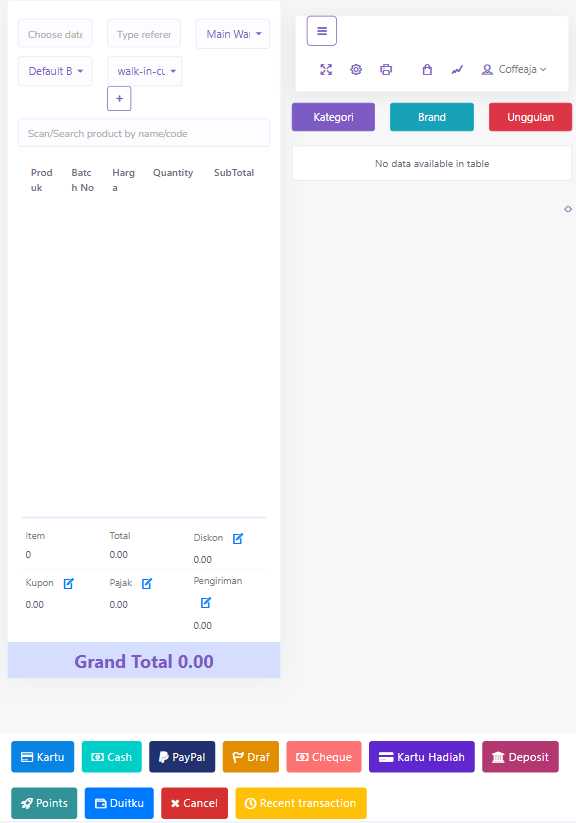Edit Pengiriman cost
The width and height of the screenshot is (576, 823).
pos(206,603)
